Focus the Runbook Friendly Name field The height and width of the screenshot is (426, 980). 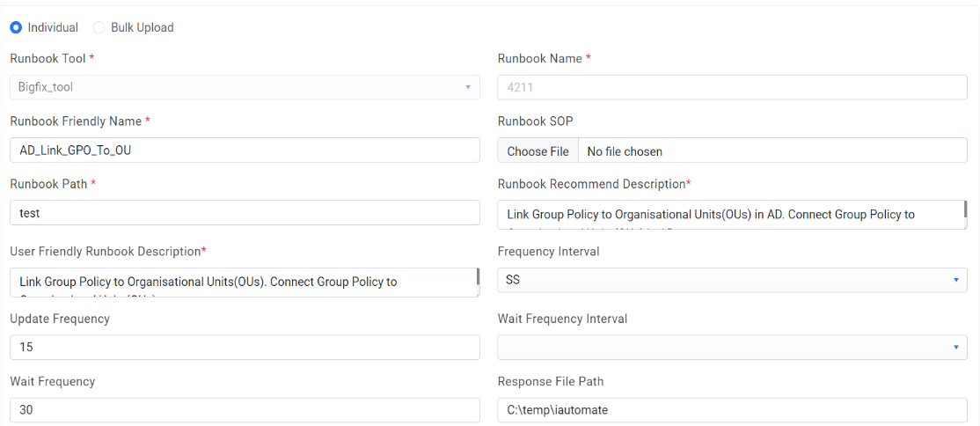click(x=244, y=150)
